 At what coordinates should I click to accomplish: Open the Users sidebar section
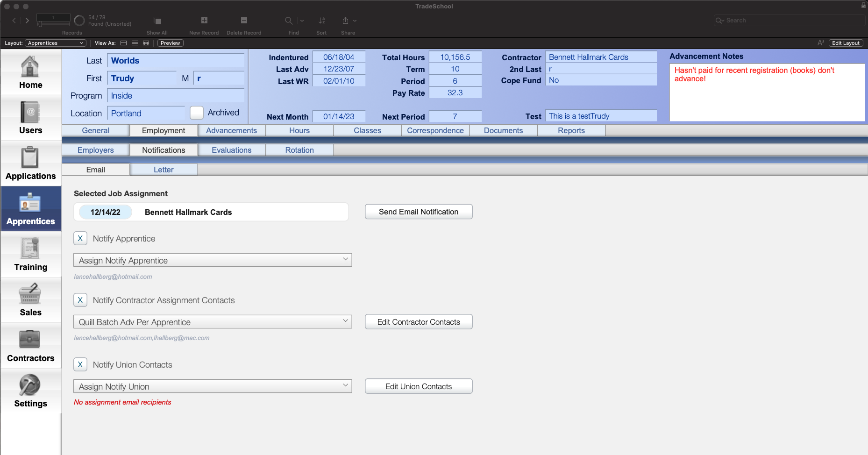point(31,118)
